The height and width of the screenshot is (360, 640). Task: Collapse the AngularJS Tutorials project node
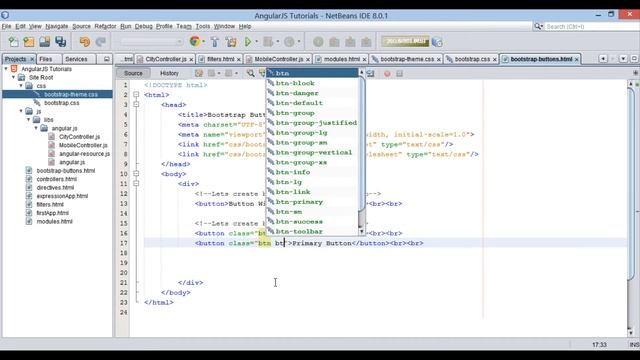[x=6, y=69]
